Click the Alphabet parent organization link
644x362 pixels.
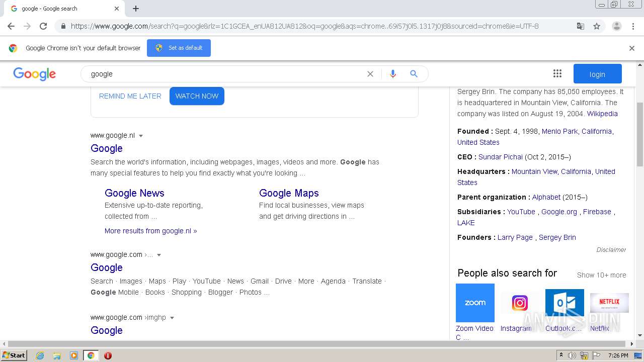(546, 197)
